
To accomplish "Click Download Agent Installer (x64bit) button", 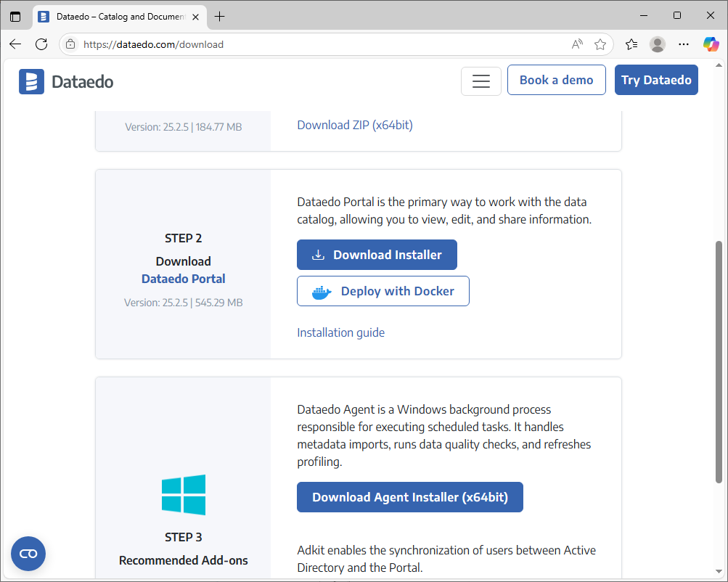I will [410, 497].
